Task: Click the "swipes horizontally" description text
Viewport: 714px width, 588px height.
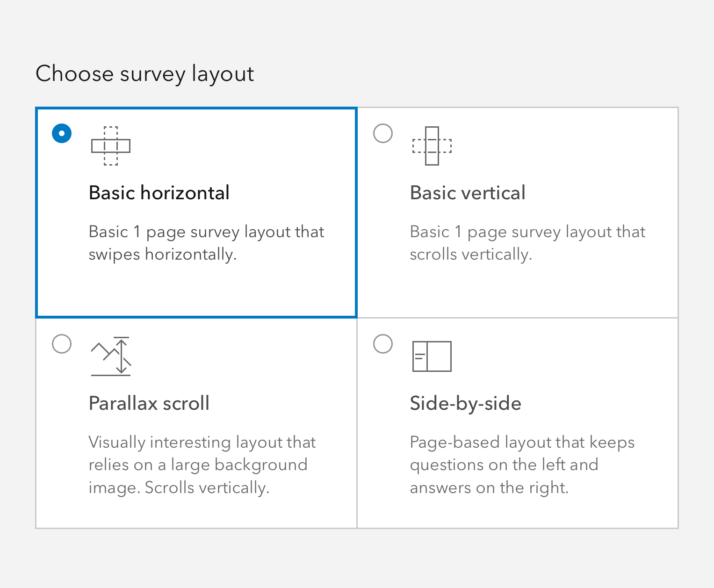Action: click(x=162, y=254)
